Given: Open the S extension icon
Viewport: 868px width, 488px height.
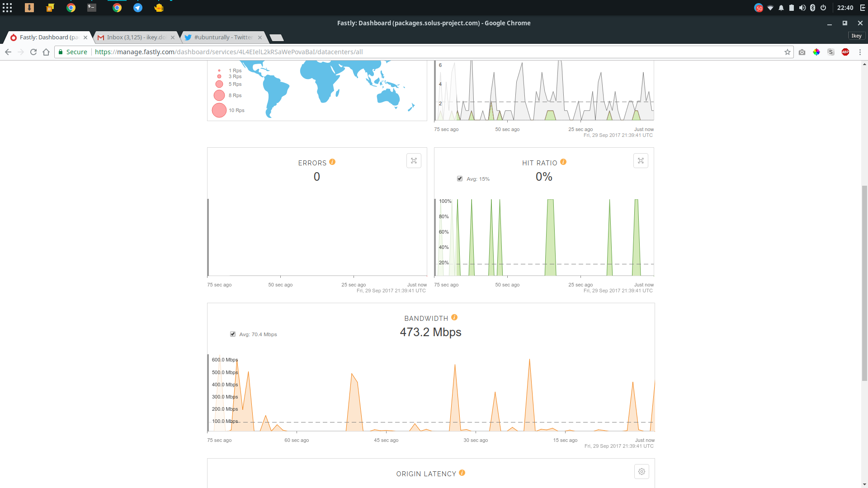Looking at the screenshot, I should click(831, 52).
